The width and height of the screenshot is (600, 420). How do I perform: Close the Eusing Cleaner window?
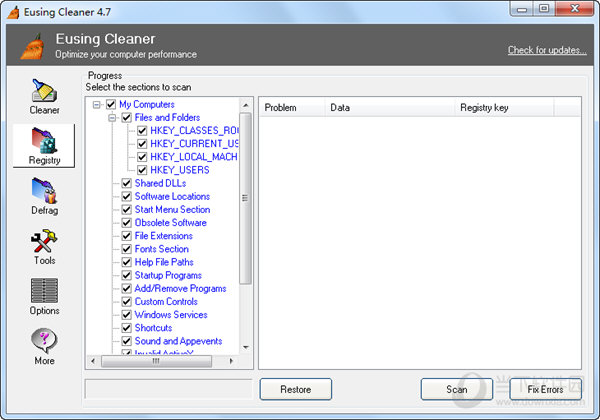click(x=575, y=9)
